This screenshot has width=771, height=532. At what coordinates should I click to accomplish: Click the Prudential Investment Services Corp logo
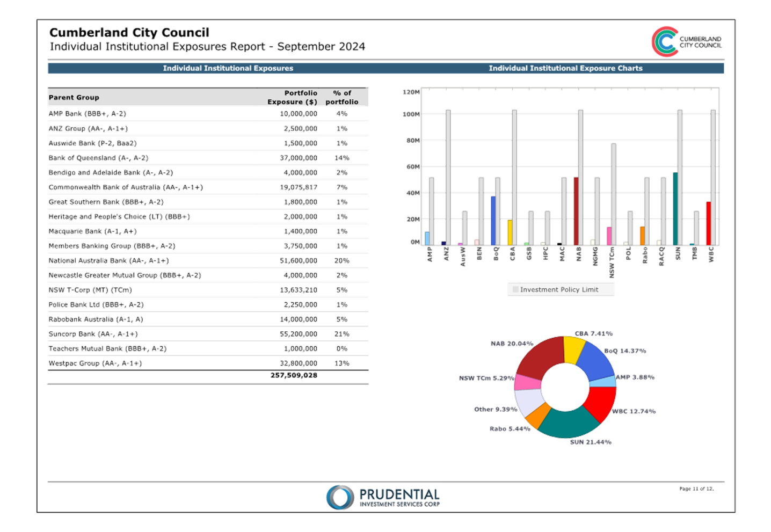point(383,497)
